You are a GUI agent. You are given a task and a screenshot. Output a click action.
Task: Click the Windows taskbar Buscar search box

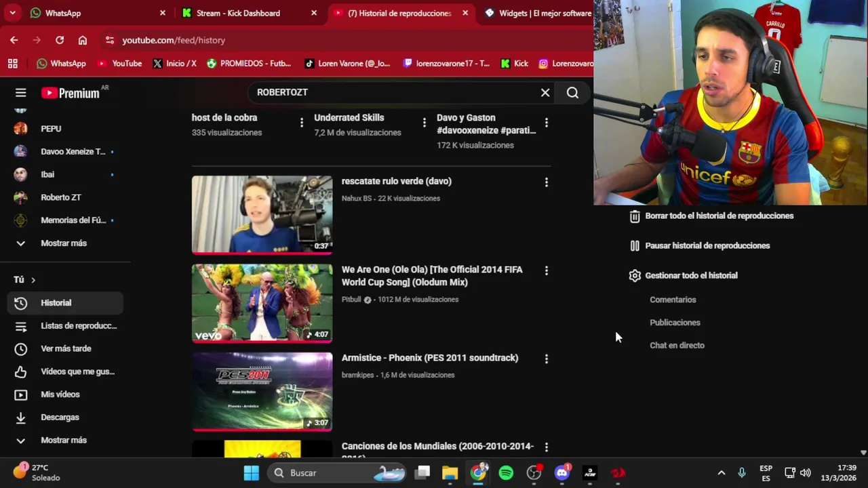pos(336,473)
